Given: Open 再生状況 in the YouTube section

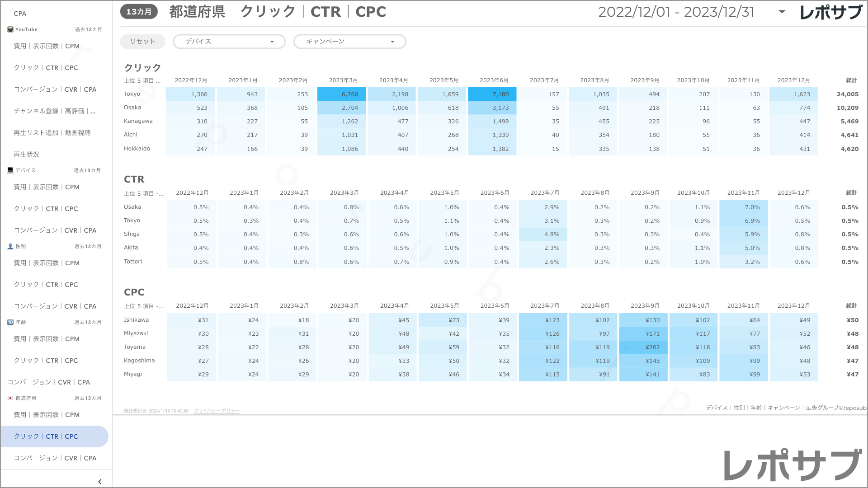Looking at the screenshot, I should (x=27, y=154).
